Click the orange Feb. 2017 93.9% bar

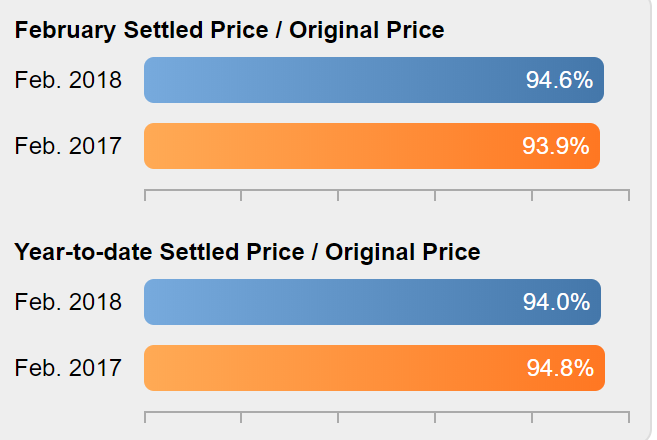(x=372, y=146)
